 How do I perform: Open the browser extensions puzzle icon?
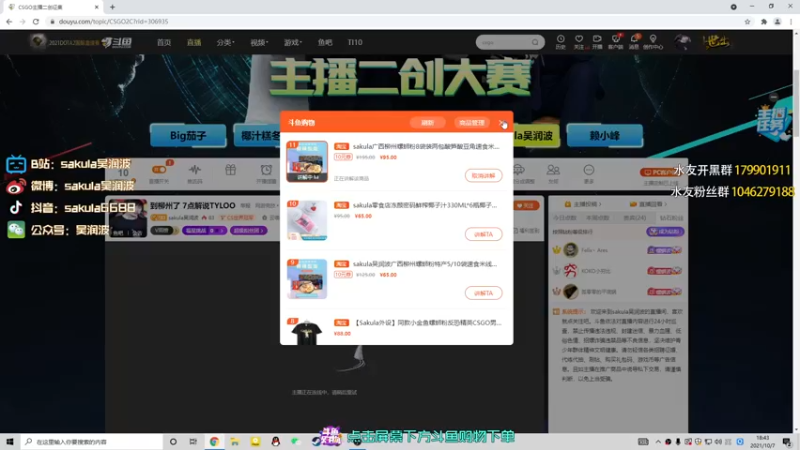coord(764,21)
